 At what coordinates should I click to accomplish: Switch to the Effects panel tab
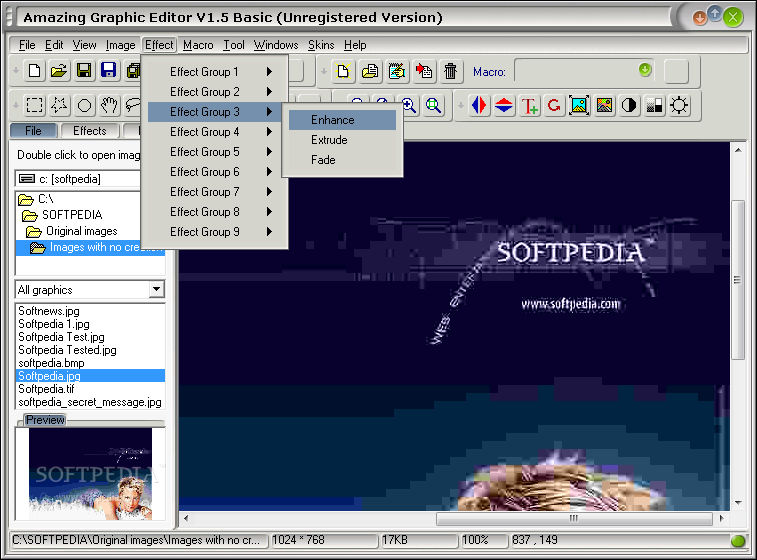(89, 131)
